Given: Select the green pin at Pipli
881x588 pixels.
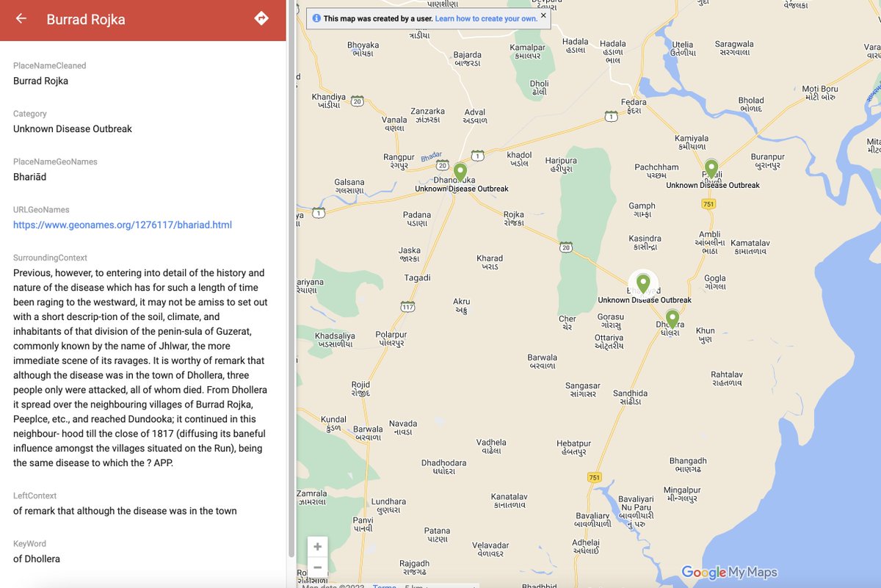Looking at the screenshot, I should pos(711,169).
